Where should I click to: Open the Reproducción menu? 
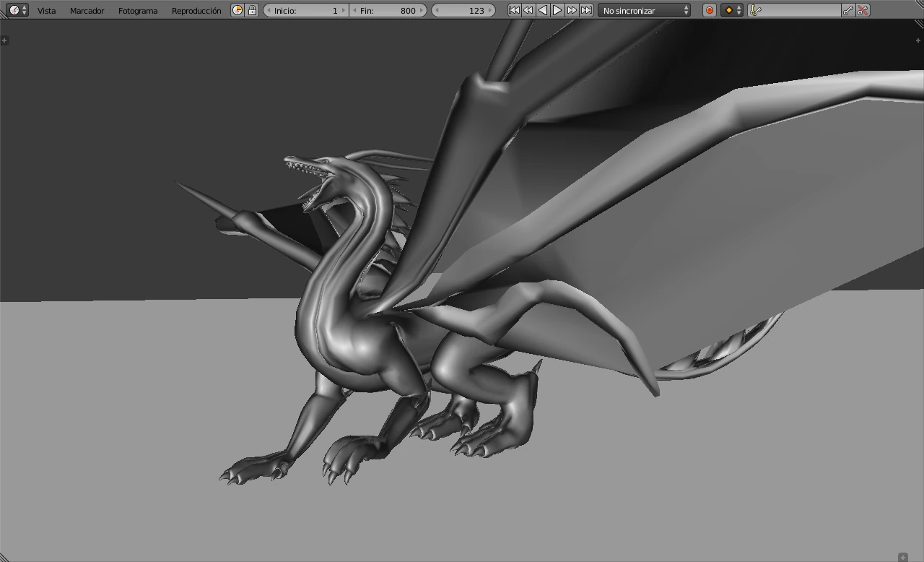tap(196, 11)
